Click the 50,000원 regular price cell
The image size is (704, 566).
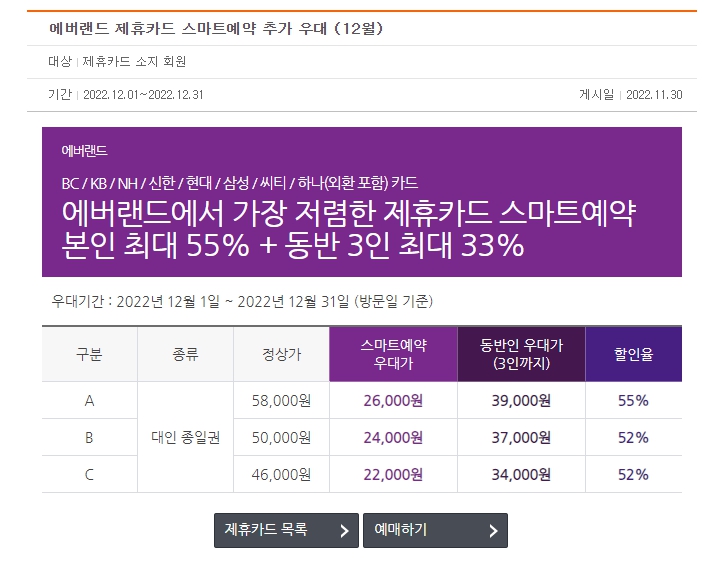(x=282, y=437)
